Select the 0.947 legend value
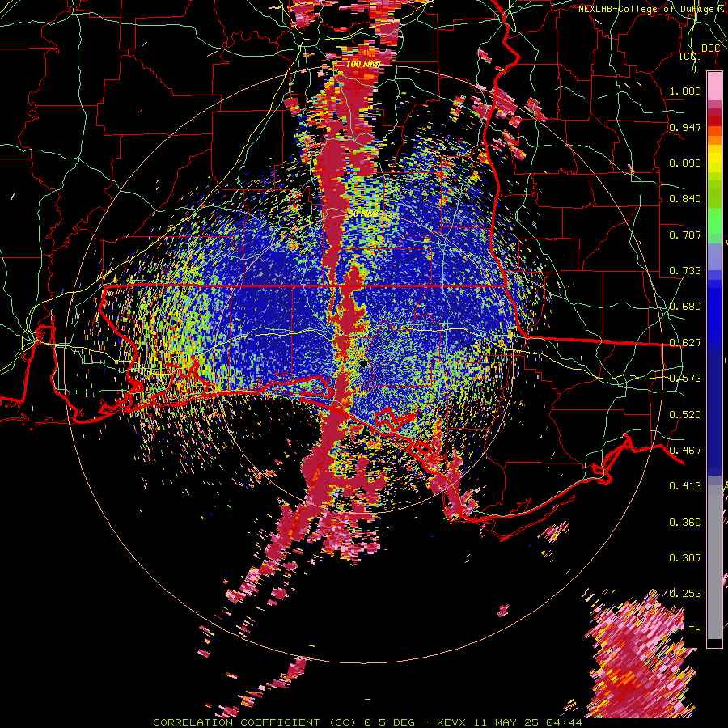Image resolution: width=728 pixels, height=728 pixels. click(x=685, y=127)
